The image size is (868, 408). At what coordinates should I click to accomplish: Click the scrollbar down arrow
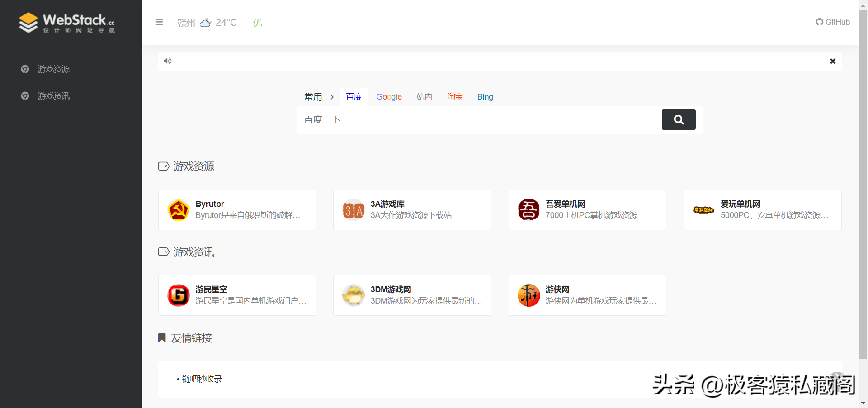863,403
